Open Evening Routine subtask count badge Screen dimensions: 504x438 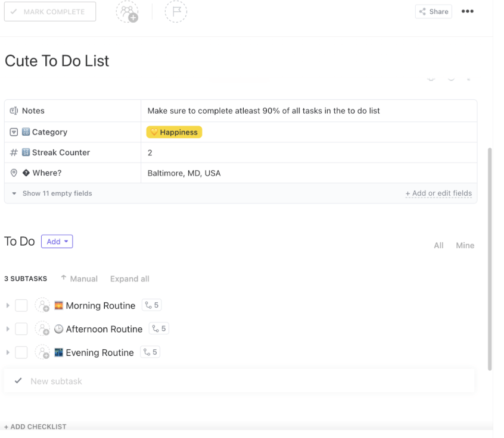(150, 352)
